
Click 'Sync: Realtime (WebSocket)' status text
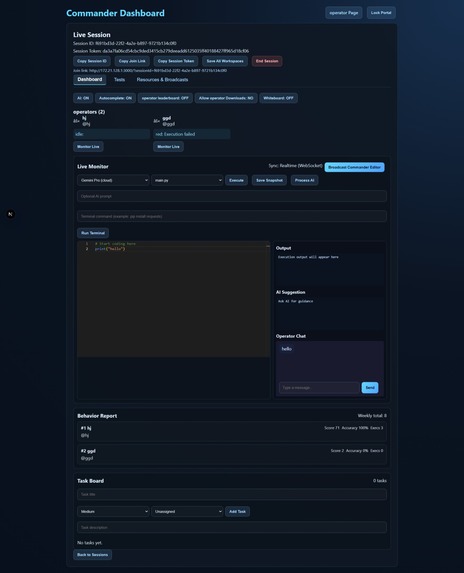pos(295,166)
